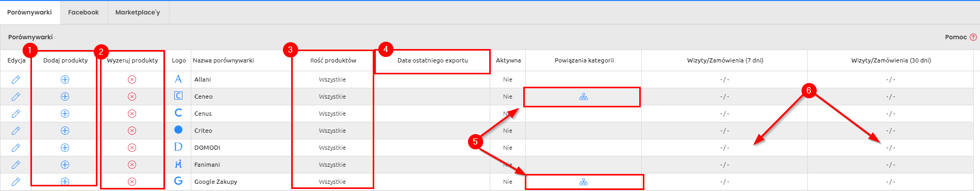Click the Nazwa porównywarki column header
The width and height of the screenshot is (980, 191).
(x=223, y=60)
